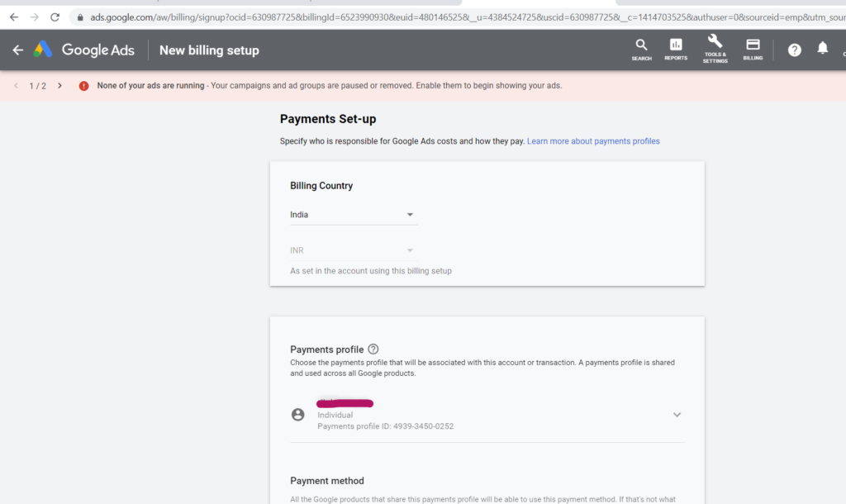Click the Individual profile type text

click(x=335, y=415)
